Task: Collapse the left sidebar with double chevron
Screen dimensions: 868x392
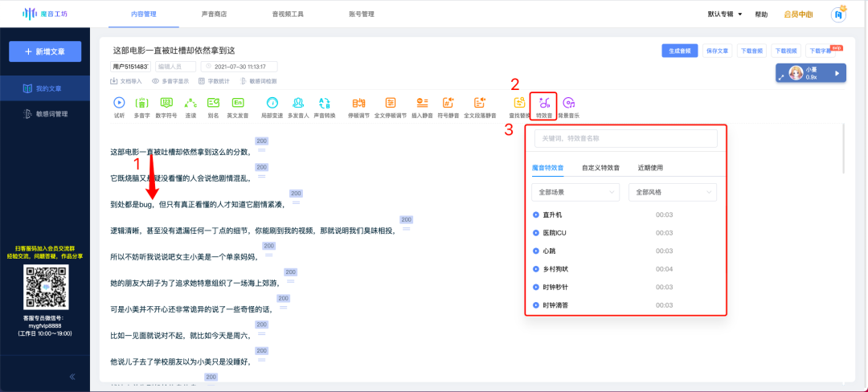Action: tap(72, 377)
